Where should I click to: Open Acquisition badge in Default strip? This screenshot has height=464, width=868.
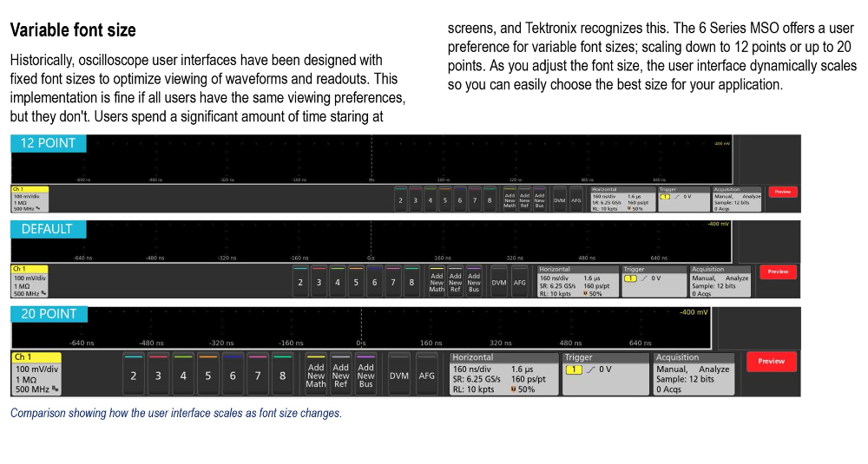tap(720, 282)
